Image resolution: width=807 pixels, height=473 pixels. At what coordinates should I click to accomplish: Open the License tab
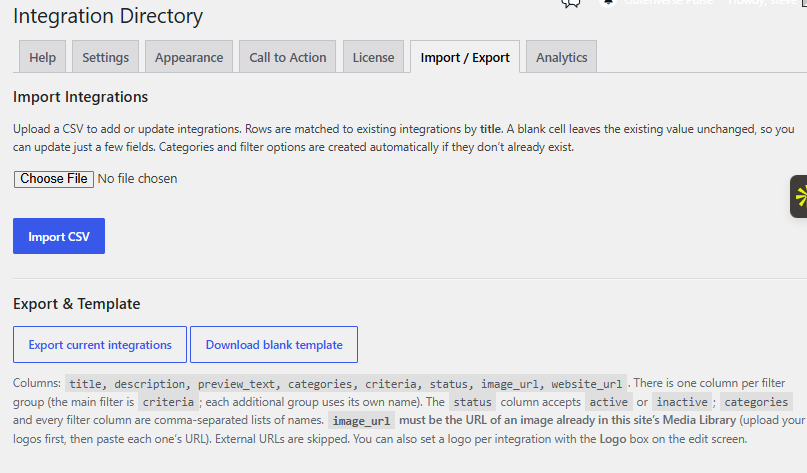pyautogui.click(x=373, y=57)
